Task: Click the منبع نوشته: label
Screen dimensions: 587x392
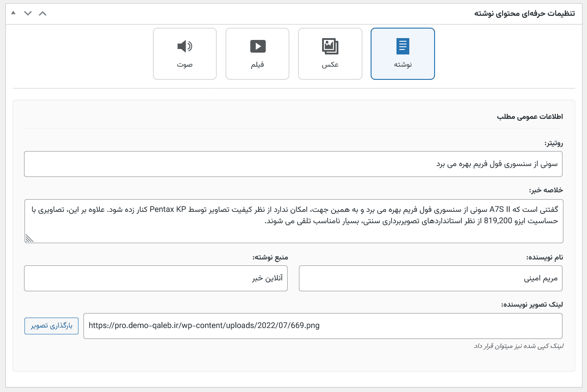Action: click(x=270, y=257)
